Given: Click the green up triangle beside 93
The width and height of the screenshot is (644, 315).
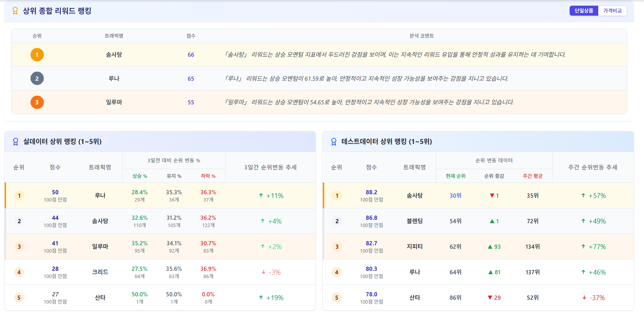Looking at the screenshot, I should coord(490,246).
